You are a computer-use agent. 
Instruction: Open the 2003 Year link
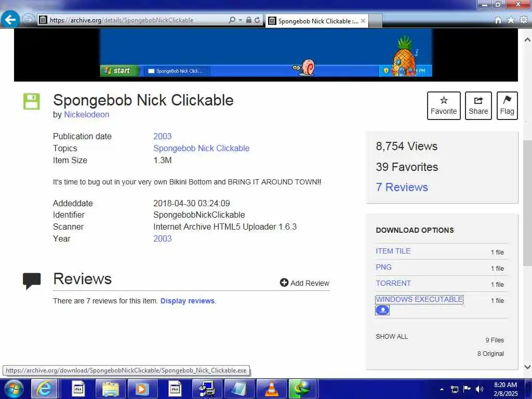click(x=163, y=238)
